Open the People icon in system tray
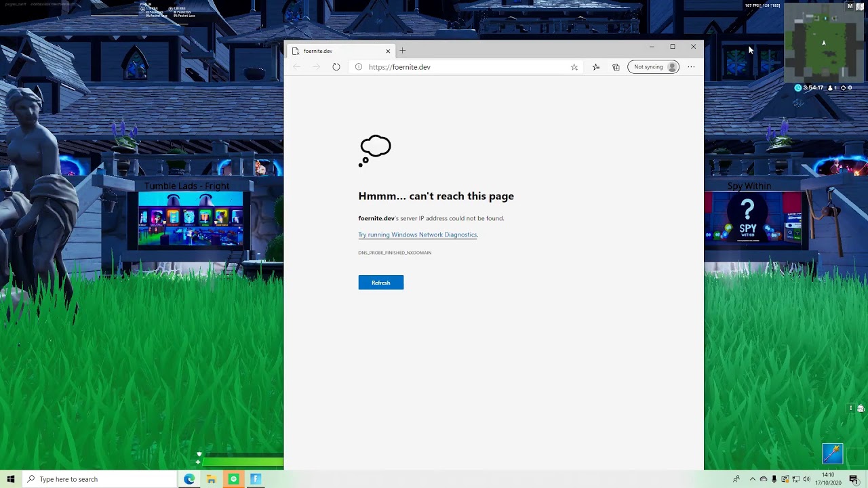The image size is (868, 488). [736, 479]
